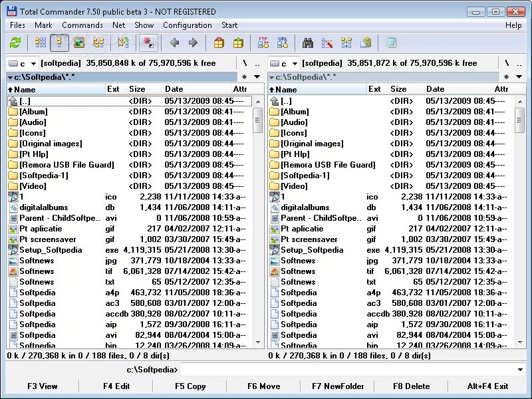
Task: Open the right panel drive c dropdown
Action: pos(284,63)
